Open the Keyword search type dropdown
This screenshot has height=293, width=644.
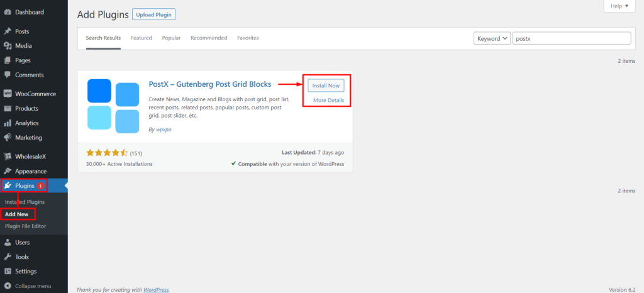tap(492, 38)
